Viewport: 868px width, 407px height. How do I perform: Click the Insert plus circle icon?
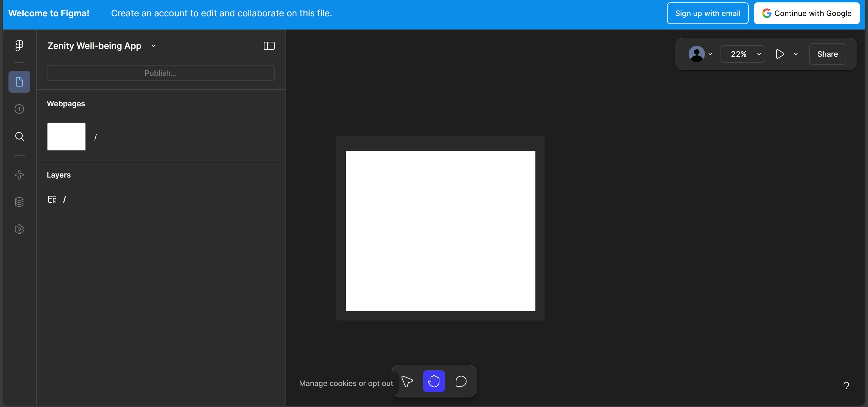pos(19,109)
